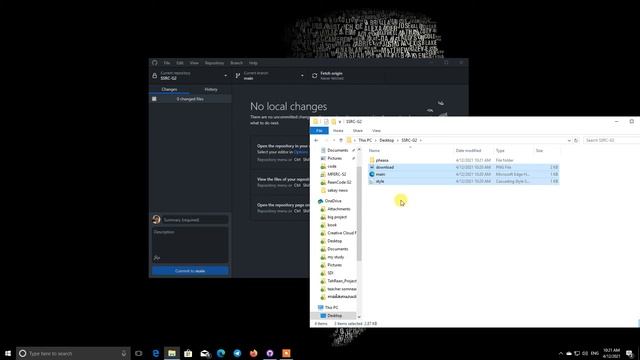Open the Help menu in GitHub Desktop
This screenshot has height=360, width=640.
click(253, 63)
